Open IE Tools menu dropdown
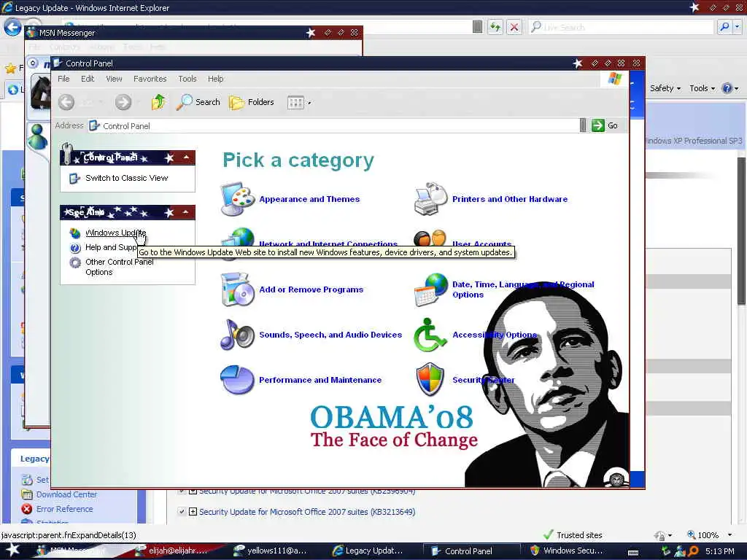This screenshot has height=560, width=747. [x=703, y=88]
